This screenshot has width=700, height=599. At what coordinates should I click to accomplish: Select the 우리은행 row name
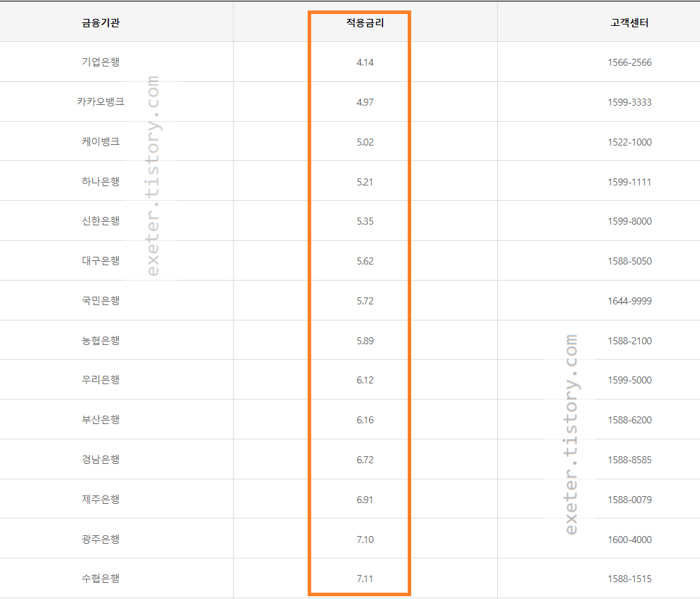101,380
